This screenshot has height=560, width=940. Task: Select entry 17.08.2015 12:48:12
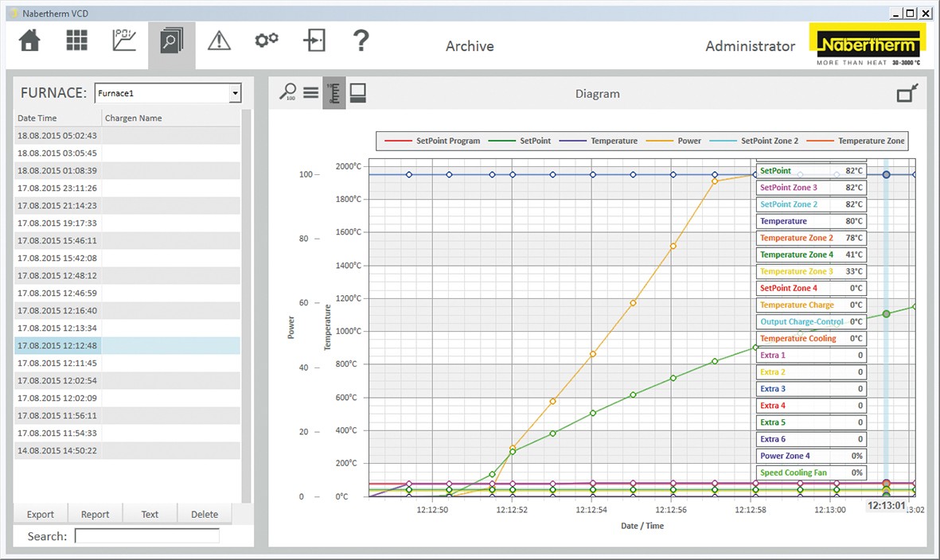pyautogui.click(x=127, y=275)
